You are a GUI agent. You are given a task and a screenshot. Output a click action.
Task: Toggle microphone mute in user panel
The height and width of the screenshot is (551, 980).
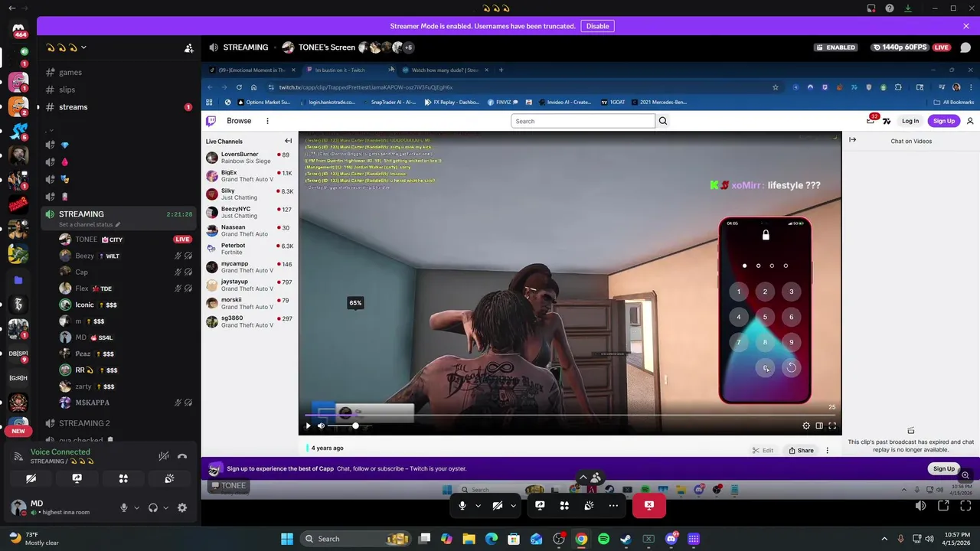[x=123, y=507]
